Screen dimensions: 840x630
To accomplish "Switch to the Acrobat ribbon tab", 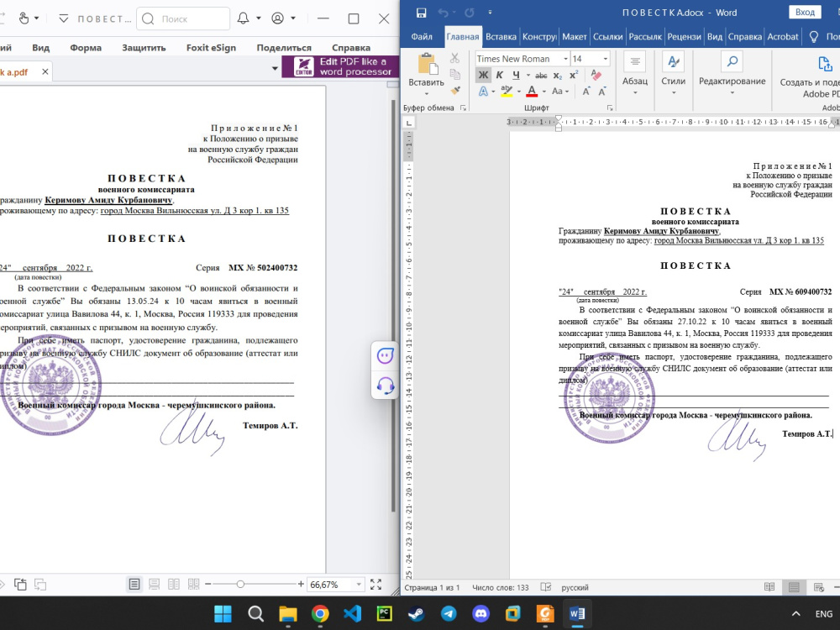I will [x=783, y=37].
